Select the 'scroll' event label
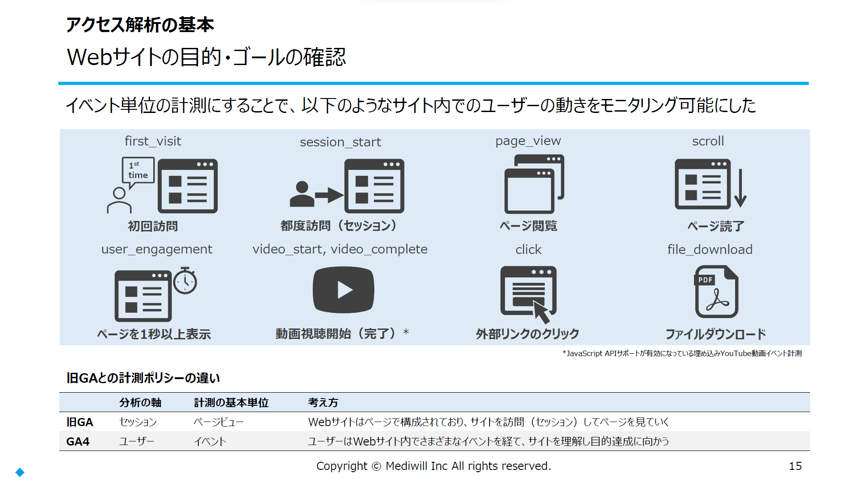This screenshot has height=488, width=868. coord(708,141)
